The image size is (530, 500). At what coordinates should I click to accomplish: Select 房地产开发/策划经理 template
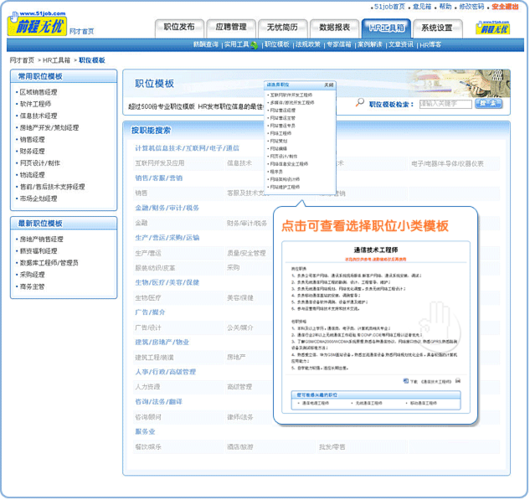click(x=49, y=127)
